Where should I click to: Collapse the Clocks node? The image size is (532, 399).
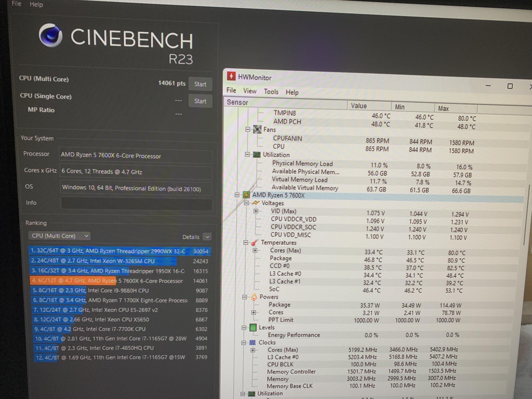click(243, 343)
